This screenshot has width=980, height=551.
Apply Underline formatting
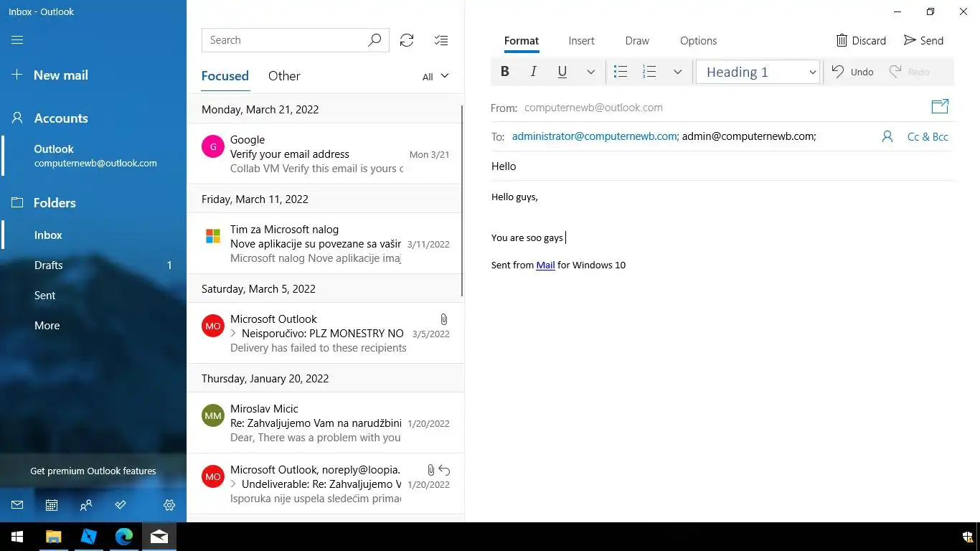click(562, 72)
